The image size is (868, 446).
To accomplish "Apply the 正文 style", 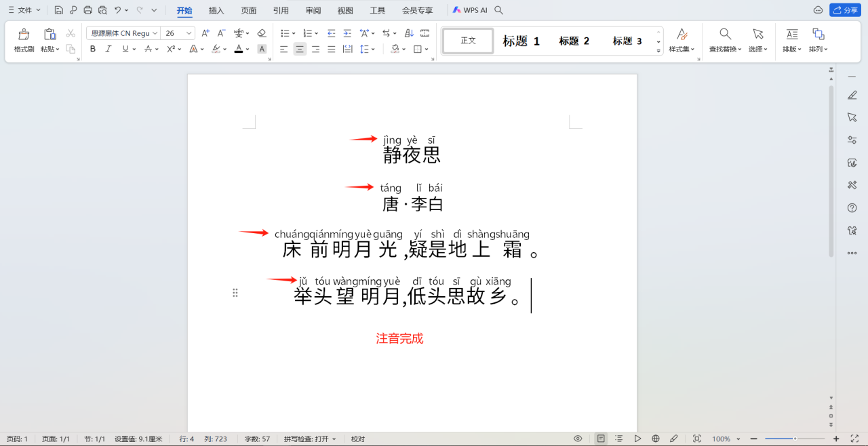I will (469, 41).
